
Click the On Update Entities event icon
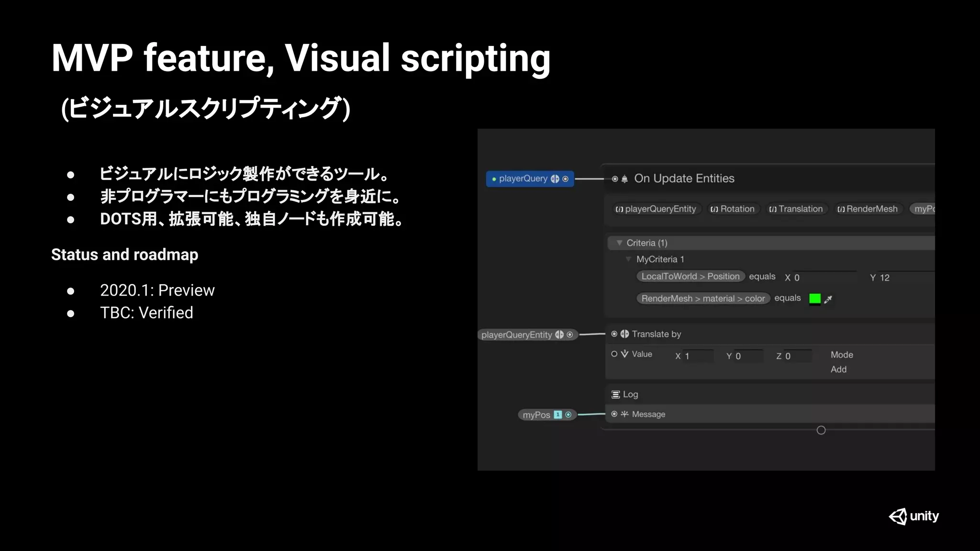click(624, 179)
